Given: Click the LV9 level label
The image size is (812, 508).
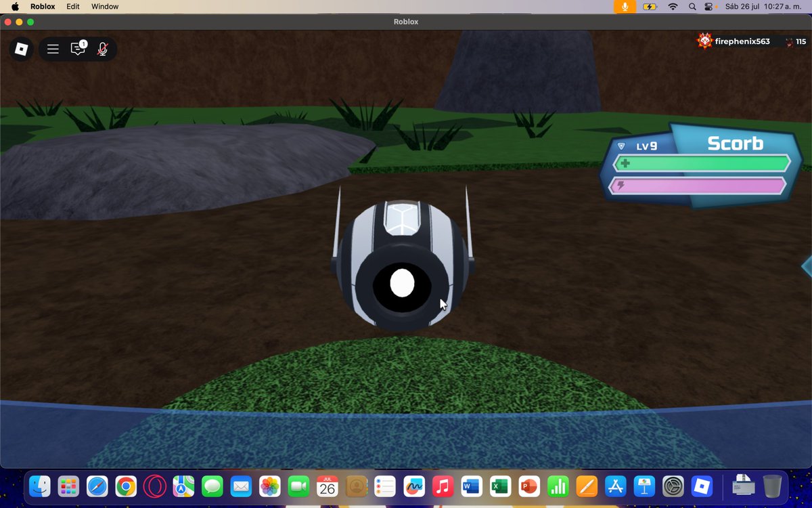Looking at the screenshot, I should [x=646, y=146].
